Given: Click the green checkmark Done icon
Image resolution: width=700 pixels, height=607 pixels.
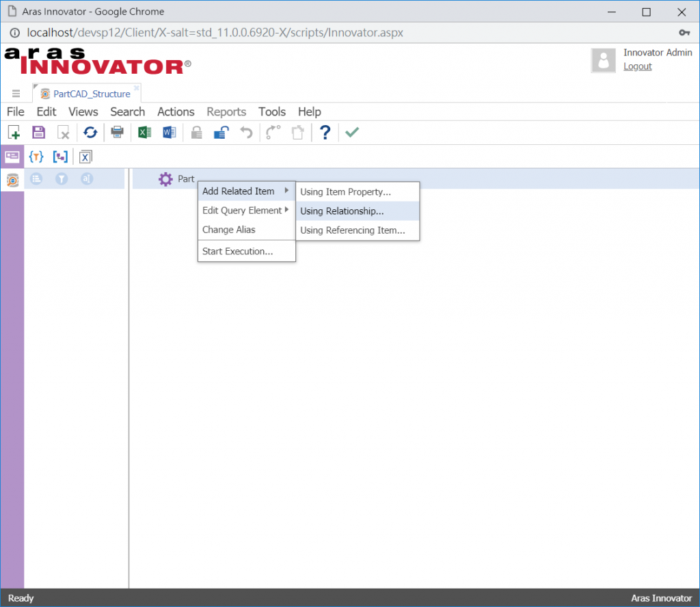Looking at the screenshot, I should coord(352,132).
